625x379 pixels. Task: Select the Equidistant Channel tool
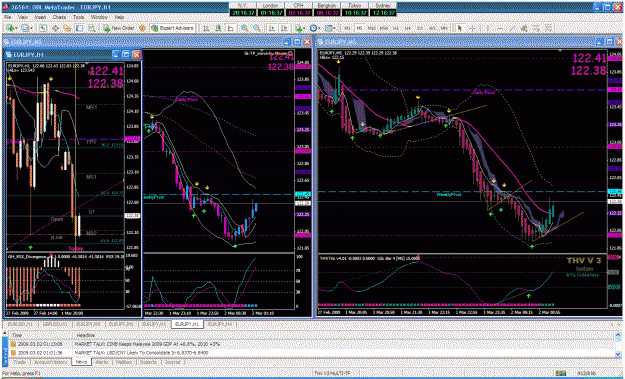(x=524, y=28)
